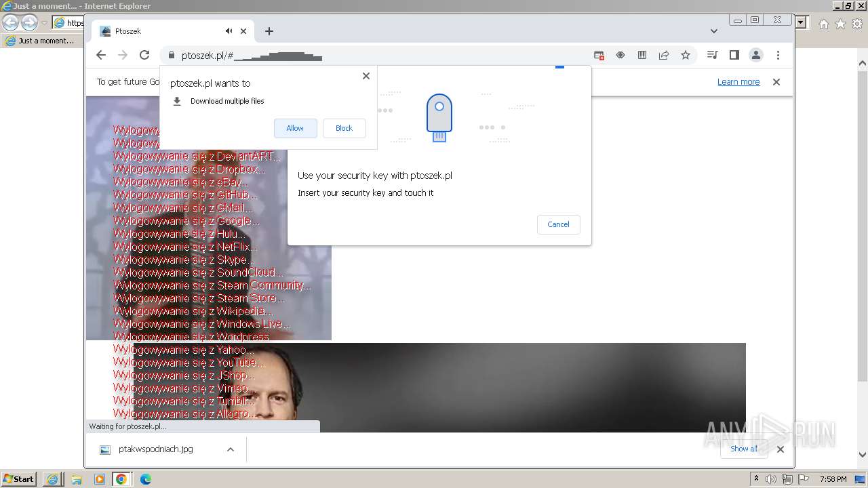Bookmark this tab with the star

686,56
